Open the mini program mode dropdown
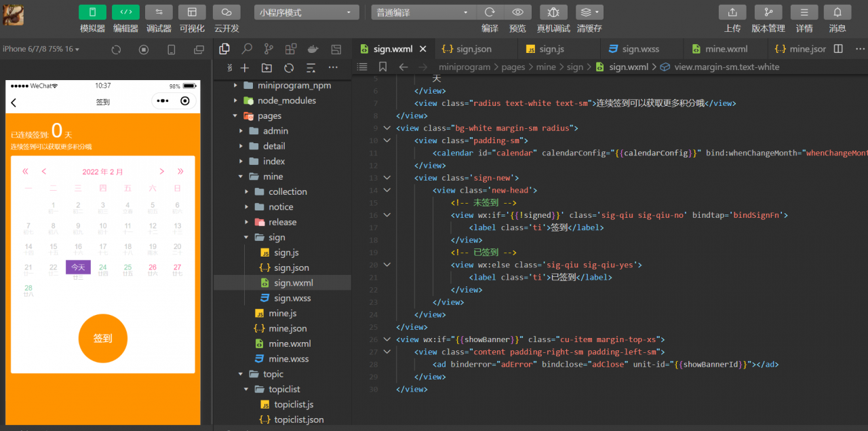The height and width of the screenshot is (431, 868). pyautogui.click(x=307, y=12)
